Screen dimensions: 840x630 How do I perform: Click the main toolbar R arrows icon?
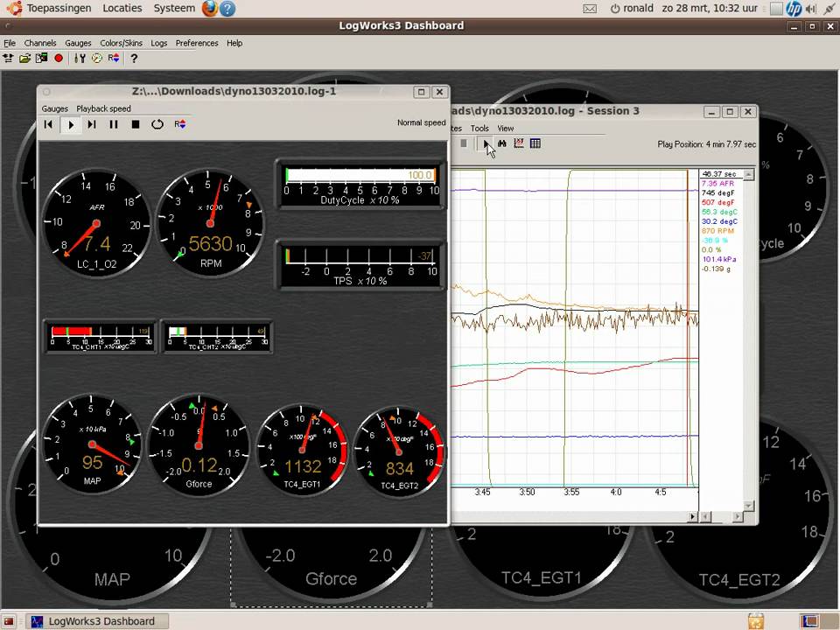pos(114,58)
